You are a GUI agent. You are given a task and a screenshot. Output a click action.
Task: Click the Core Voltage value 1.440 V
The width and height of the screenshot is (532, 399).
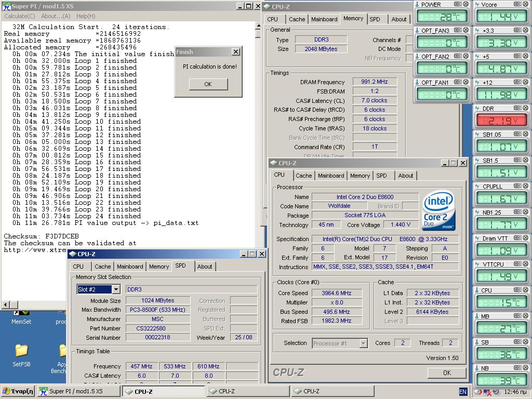[401, 224]
